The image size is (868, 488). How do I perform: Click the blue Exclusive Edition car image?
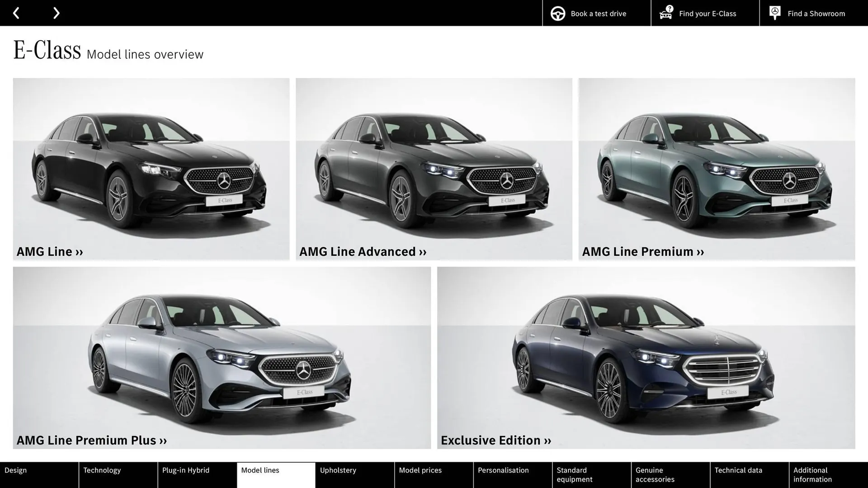point(633,357)
